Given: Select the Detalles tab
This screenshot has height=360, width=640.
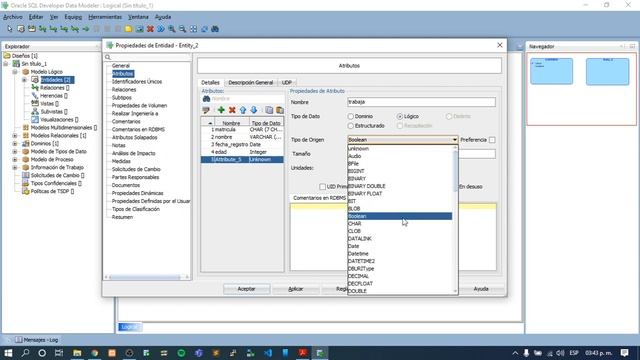Looking at the screenshot, I should pyautogui.click(x=210, y=82).
